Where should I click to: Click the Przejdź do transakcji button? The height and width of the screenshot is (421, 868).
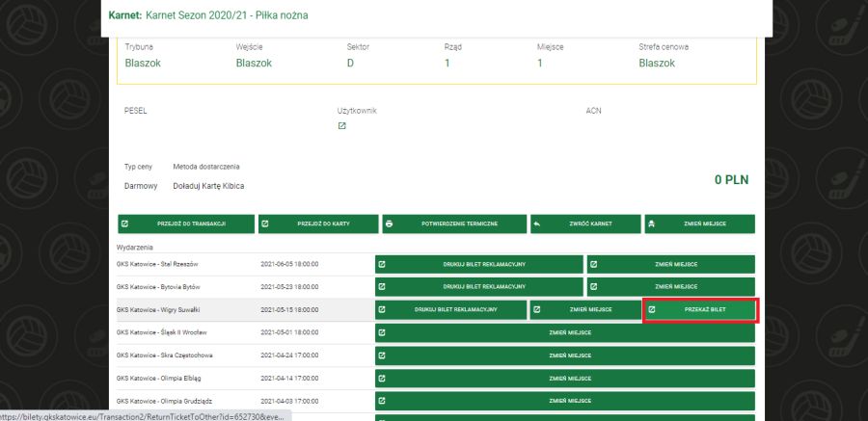click(x=186, y=224)
